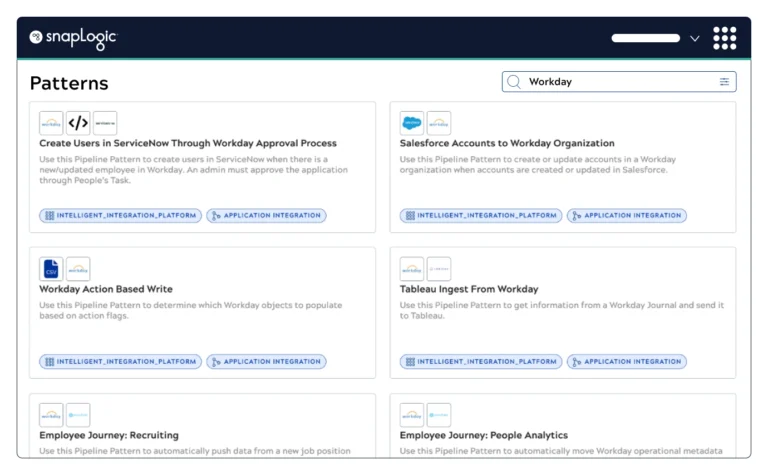
Task: Click description mentioning action flags
Action: point(191,310)
